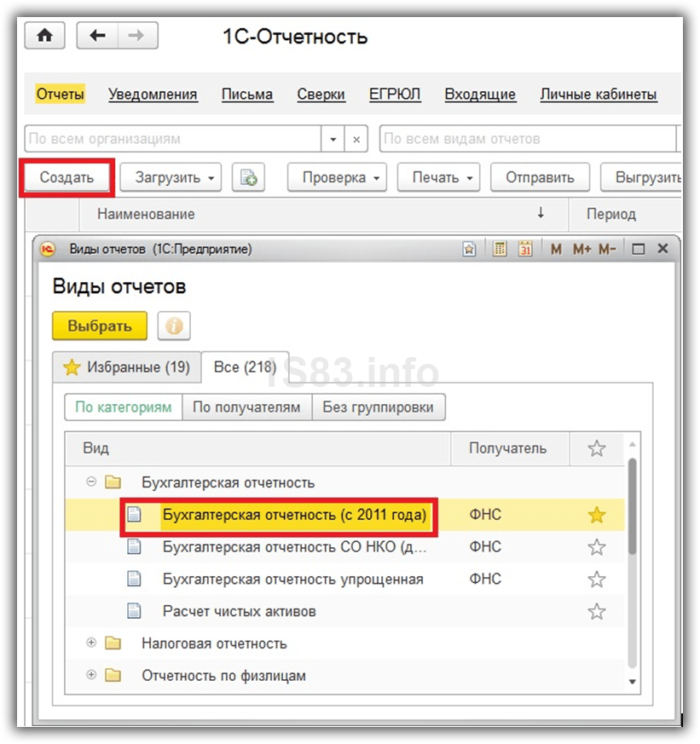This screenshot has height=744, width=700.
Task: Sort by the Наименование column header
Action: (324, 215)
